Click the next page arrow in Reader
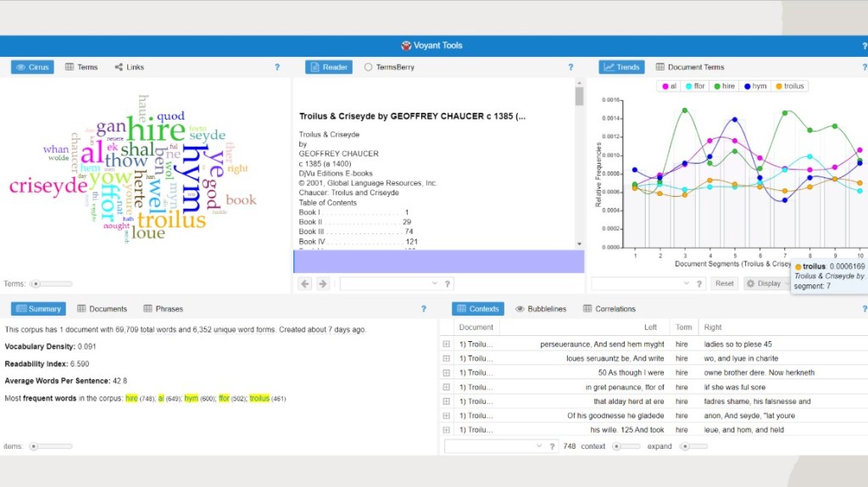This screenshot has width=868, height=487. tap(322, 283)
